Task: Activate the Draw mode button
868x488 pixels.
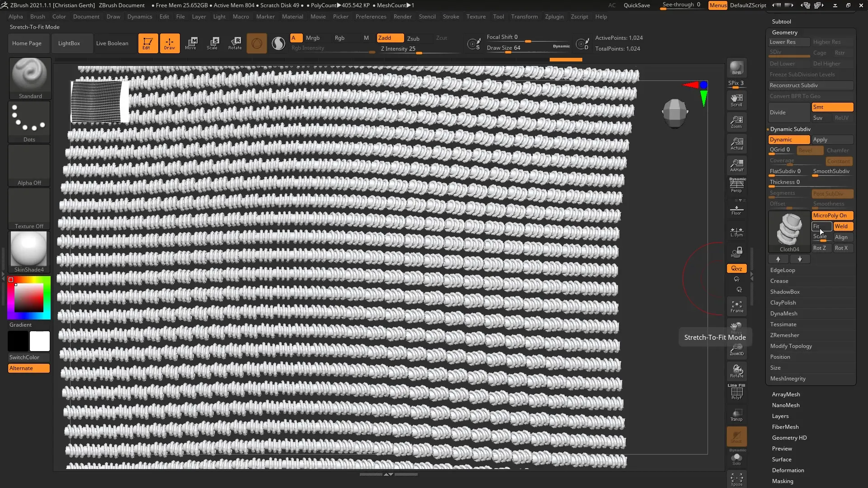Action: (170, 43)
